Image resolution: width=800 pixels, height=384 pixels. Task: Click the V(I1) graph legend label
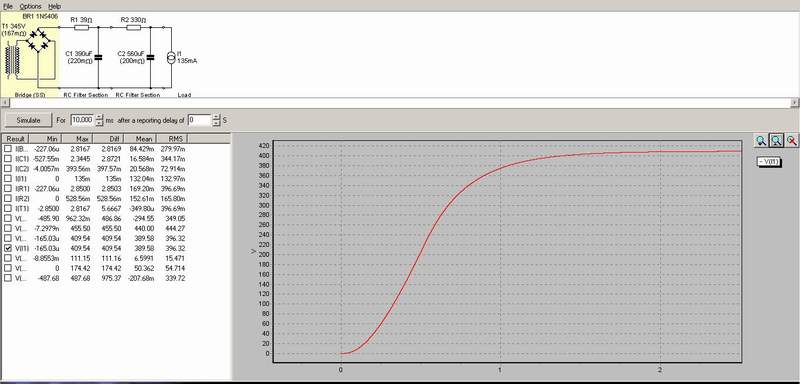pyautogui.click(x=768, y=162)
